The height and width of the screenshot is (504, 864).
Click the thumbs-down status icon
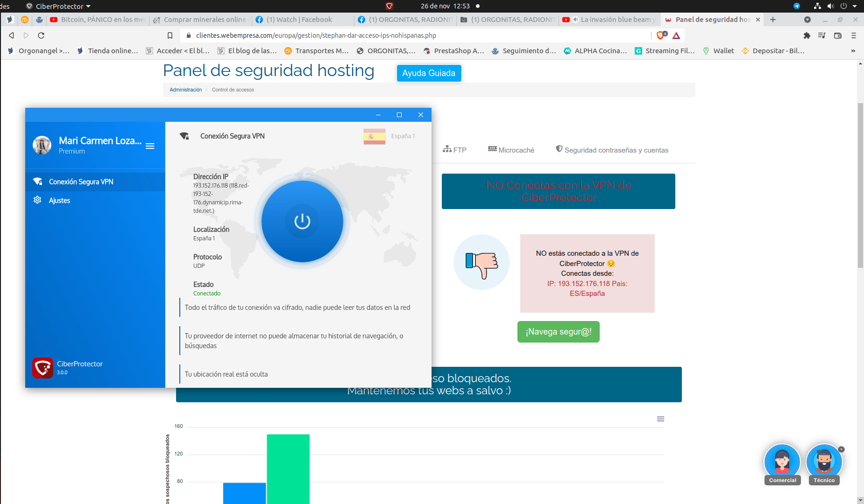click(482, 262)
